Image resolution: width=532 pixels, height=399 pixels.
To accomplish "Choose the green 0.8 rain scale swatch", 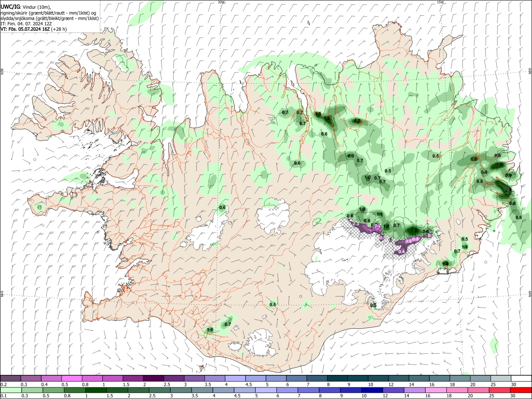I will (x=74, y=390).
